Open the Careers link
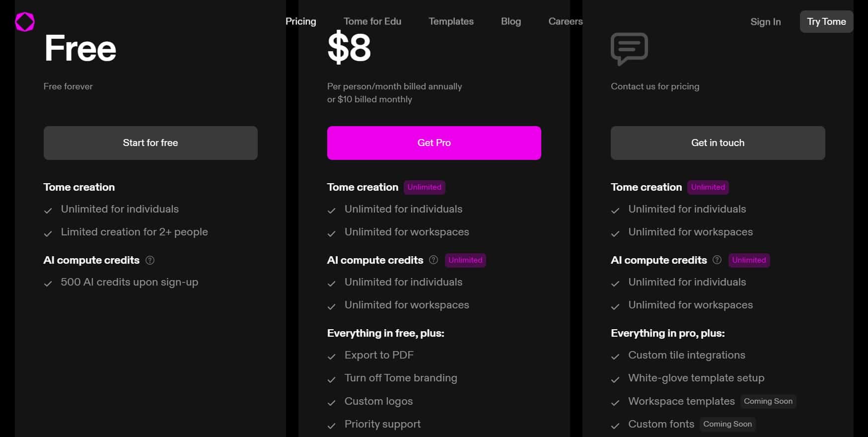The height and width of the screenshot is (437, 868). (x=566, y=21)
